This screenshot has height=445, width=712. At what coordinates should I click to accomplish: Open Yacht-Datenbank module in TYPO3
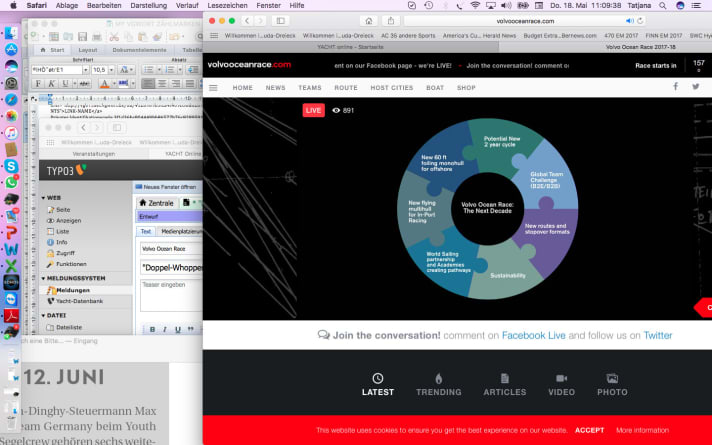75,301
